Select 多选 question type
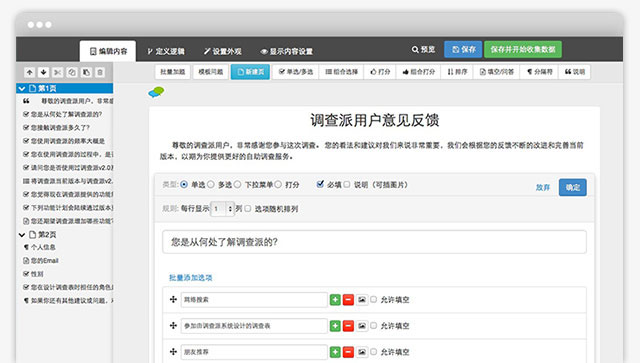 point(211,185)
